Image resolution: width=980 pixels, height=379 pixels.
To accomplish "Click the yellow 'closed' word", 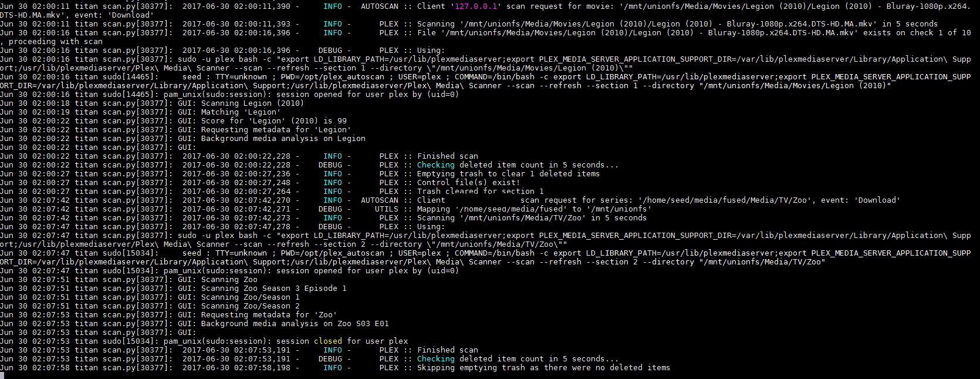I will point(327,341).
